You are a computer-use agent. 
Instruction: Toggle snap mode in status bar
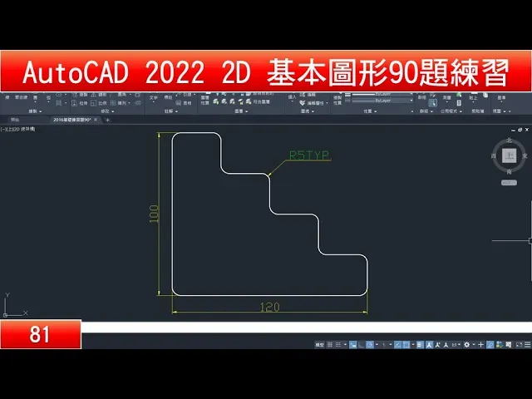coord(337,344)
